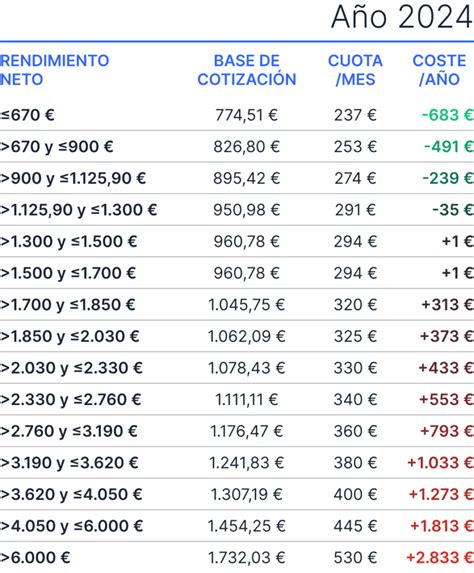Select the >2.330 y ≤2.760 € row
Viewport: 474px width, 573px height.
(237, 399)
